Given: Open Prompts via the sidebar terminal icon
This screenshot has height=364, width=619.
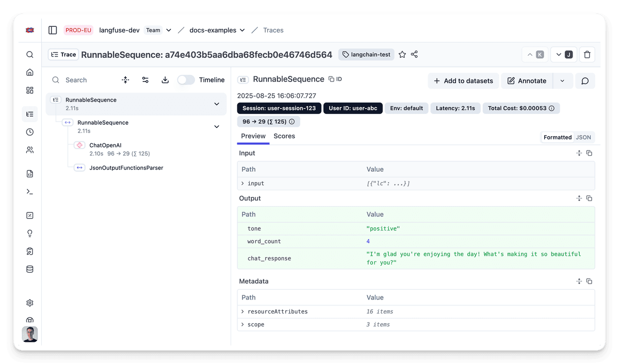Looking at the screenshot, I should tap(30, 192).
